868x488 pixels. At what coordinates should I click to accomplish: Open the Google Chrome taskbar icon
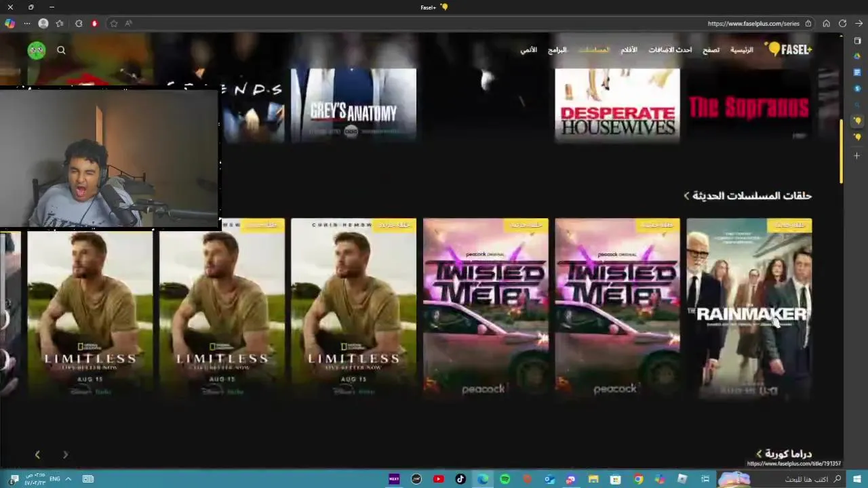(638, 479)
